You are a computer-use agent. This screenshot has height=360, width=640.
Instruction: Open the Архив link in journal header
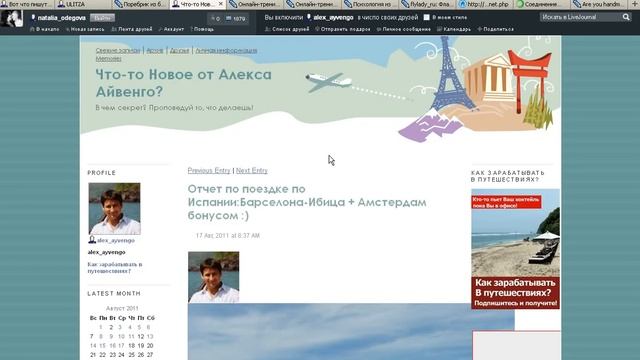coord(155,51)
